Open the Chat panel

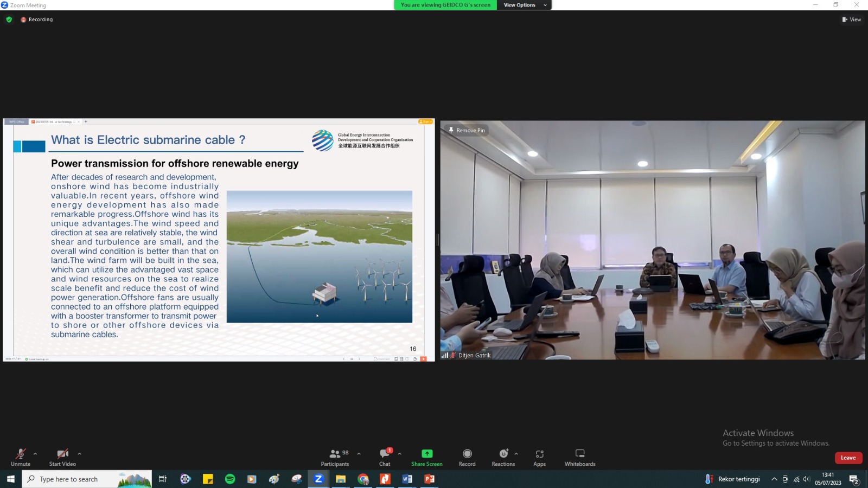385,457
